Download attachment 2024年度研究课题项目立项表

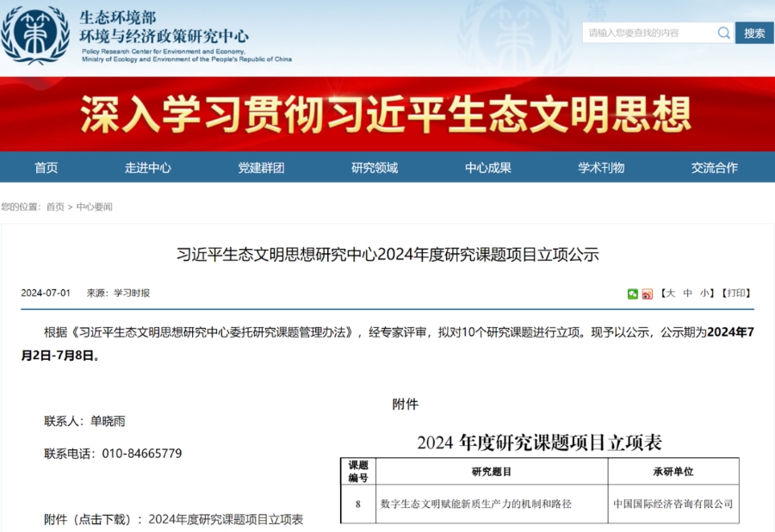(226, 519)
